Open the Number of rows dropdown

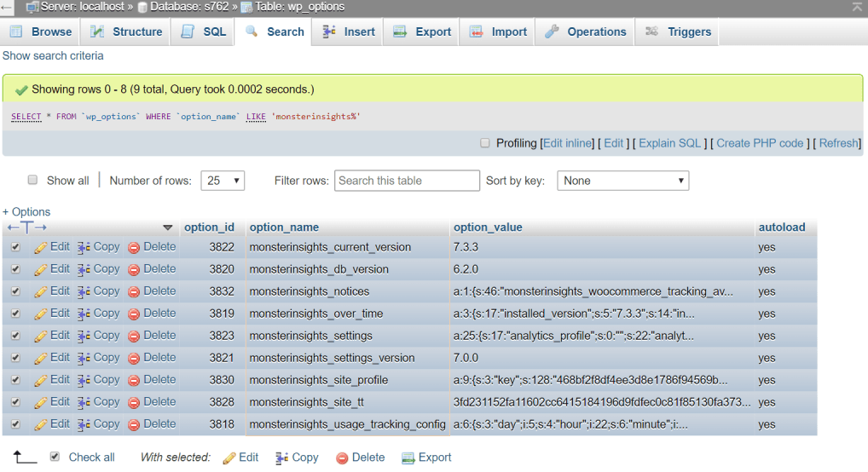pyautogui.click(x=223, y=181)
